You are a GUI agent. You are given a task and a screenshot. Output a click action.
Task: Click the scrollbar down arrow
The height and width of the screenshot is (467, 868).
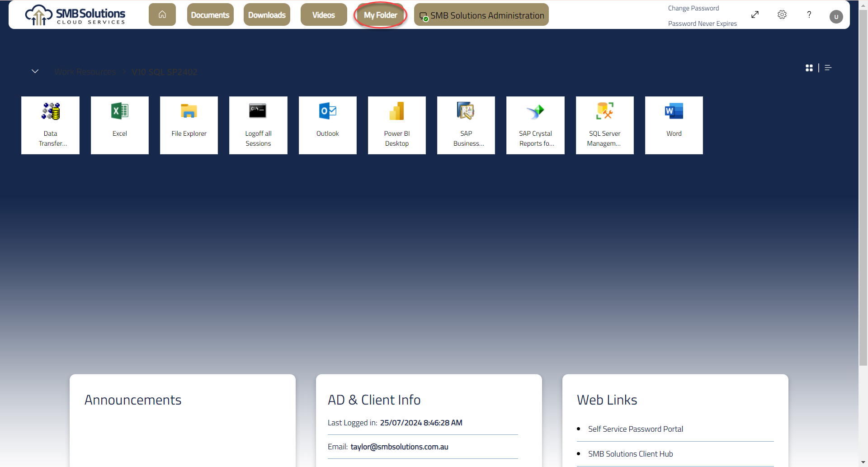[863, 462]
